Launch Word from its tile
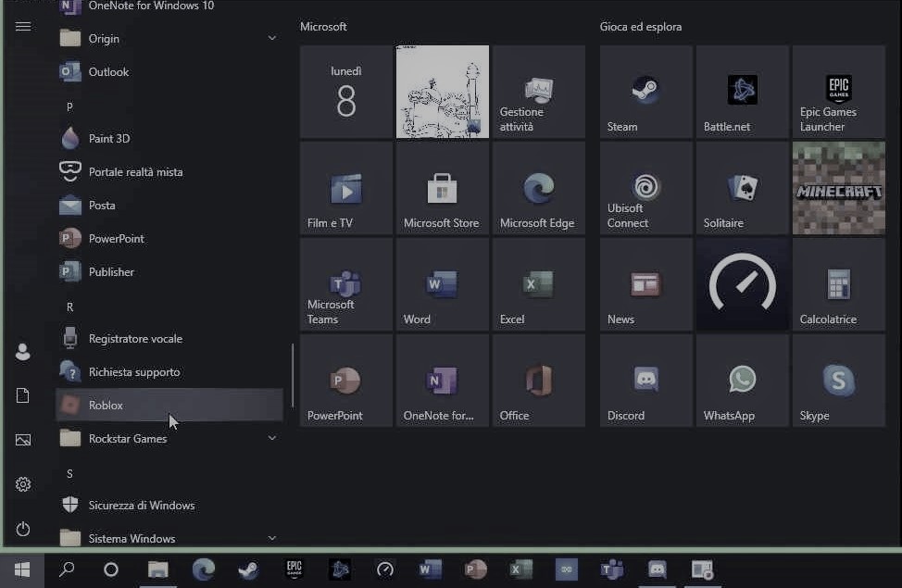Viewport: 902px width, 588px height. tap(443, 284)
